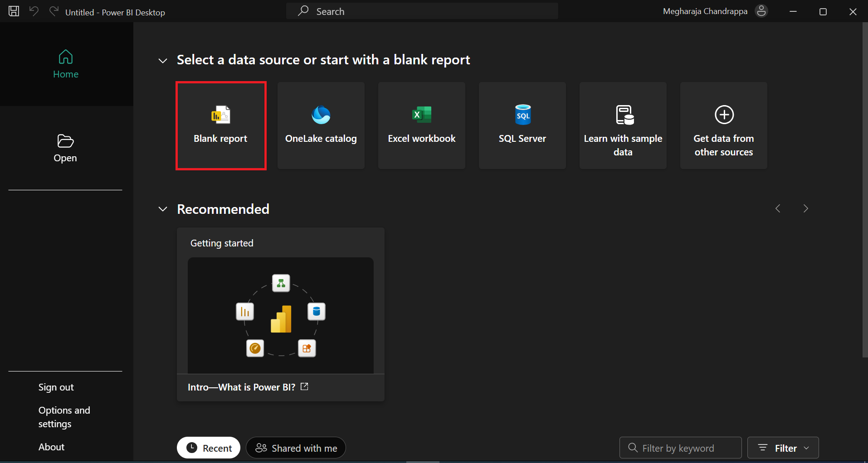Image resolution: width=868 pixels, height=463 pixels.
Task: Maximize the Power BI Desktop window
Action: 823,11
